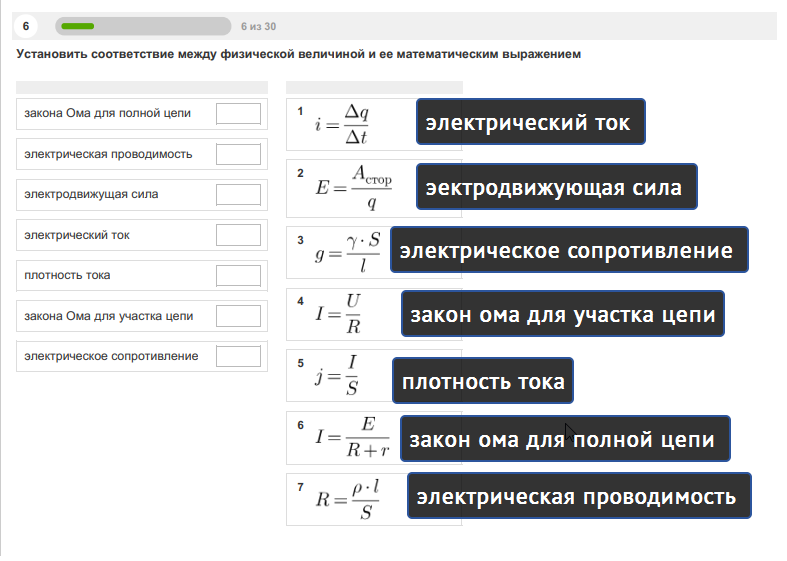Viewport: 787px width, 561px height.
Task: Select formula 6, I = E/(R+r)
Action: (352, 438)
